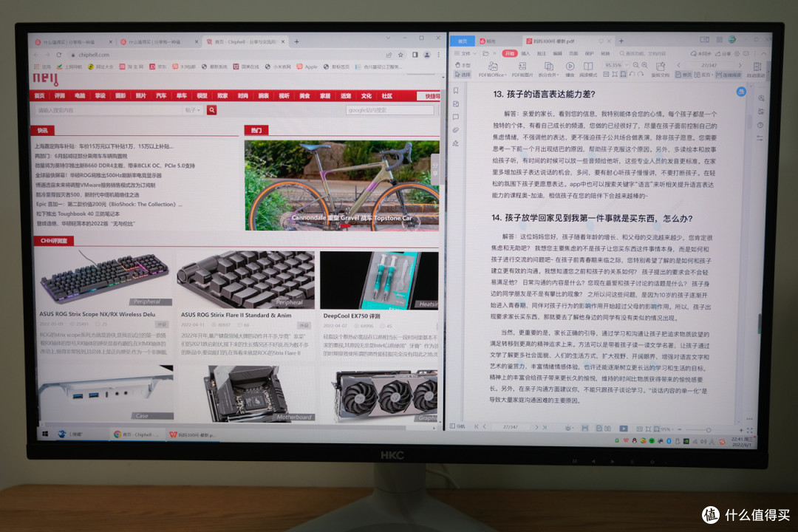Select the Hand tool in WPS PDF
Viewport: 798px width, 532px height.
(463, 65)
